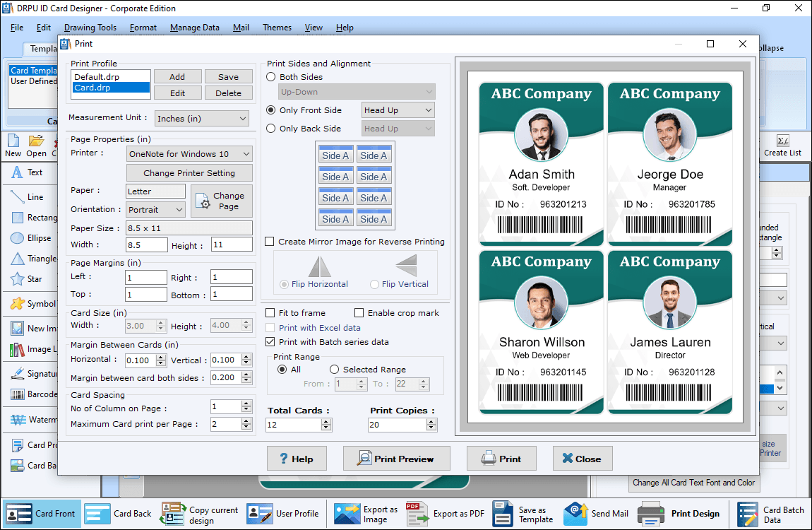Image resolution: width=812 pixels, height=530 pixels.
Task: Click Export as Image
Action: pyautogui.click(x=366, y=514)
